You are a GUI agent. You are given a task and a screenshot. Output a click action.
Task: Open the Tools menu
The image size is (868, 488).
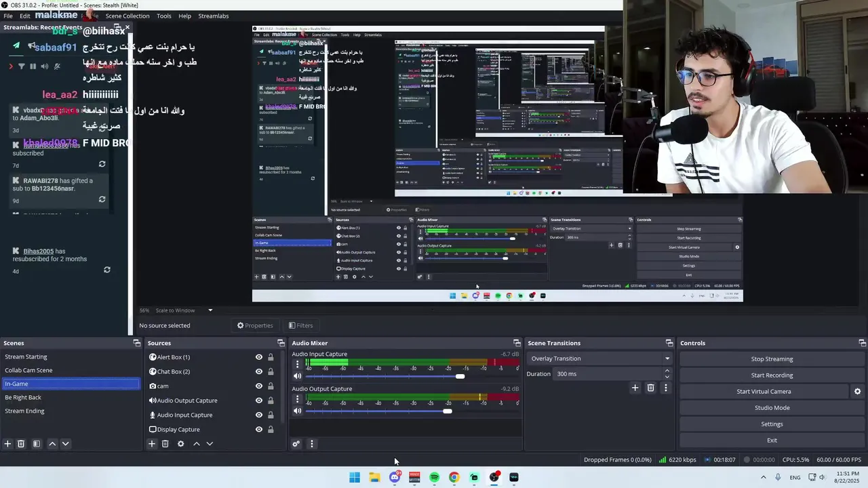point(164,16)
